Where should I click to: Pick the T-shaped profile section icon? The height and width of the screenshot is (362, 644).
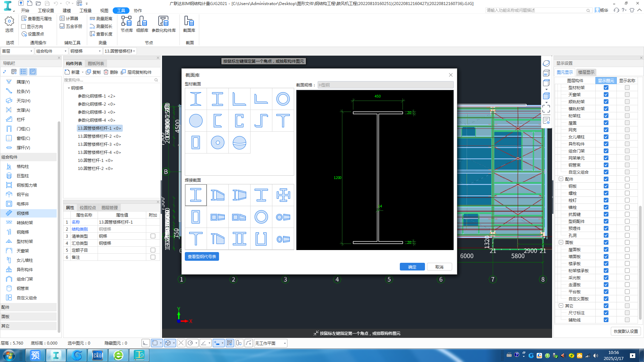283,121
